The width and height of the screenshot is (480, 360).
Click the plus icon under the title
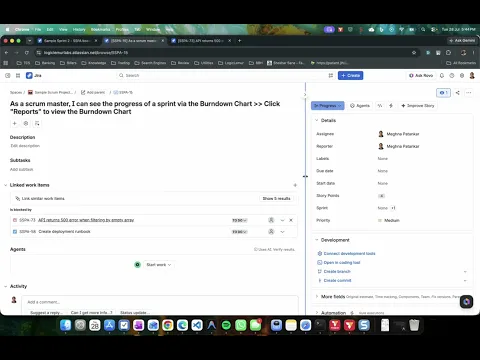14,123
